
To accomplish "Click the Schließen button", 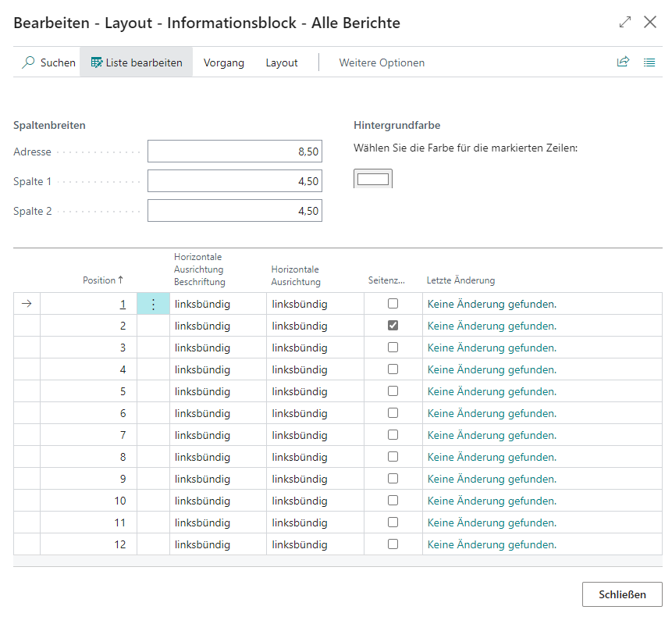I will pos(622,594).
